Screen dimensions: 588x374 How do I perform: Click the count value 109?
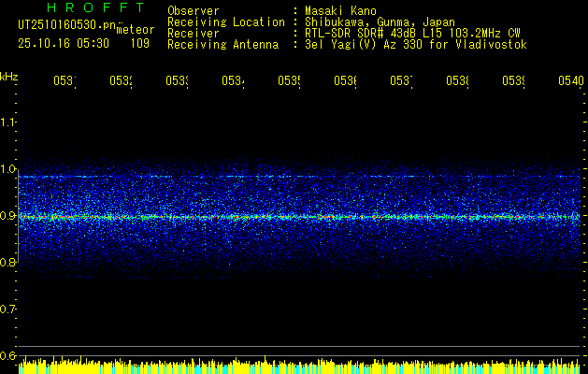pyautogui.click(x=140, y=44)
